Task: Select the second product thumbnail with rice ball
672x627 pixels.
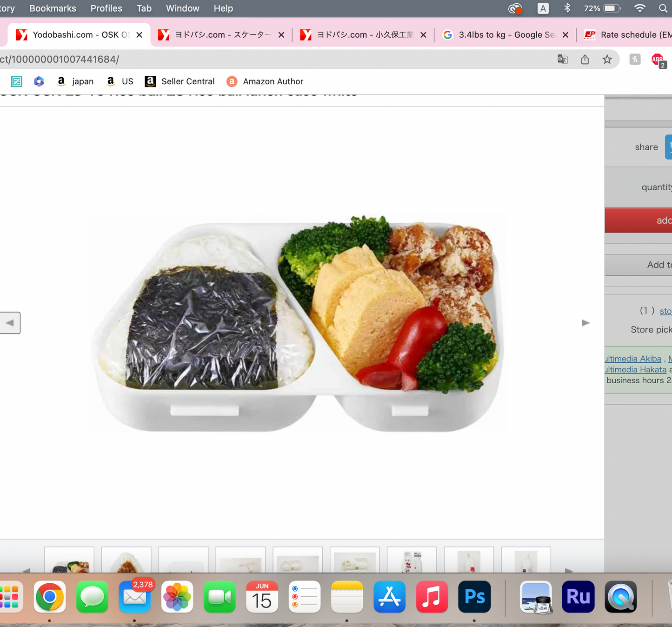Action: coord(126,560)
